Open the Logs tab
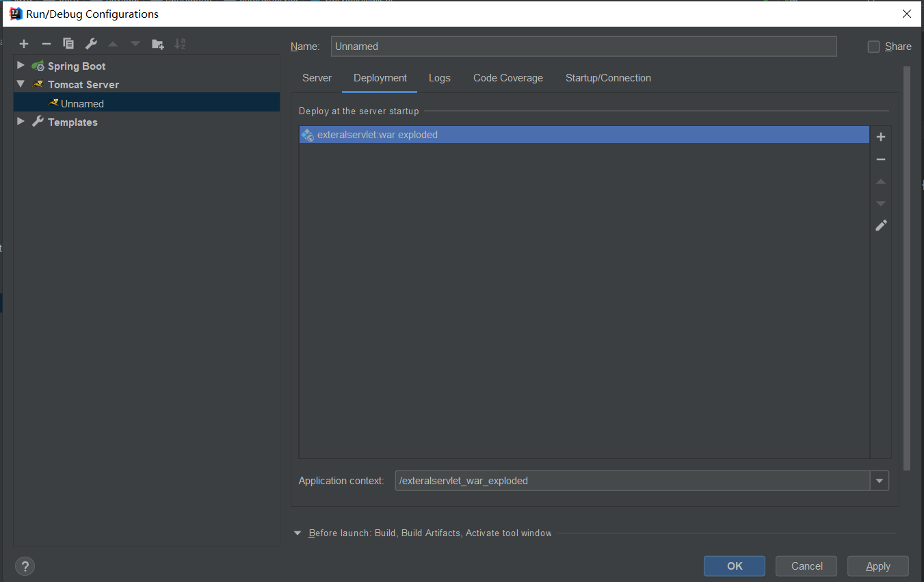This screenshot has width=924, height=582. click(x=440, y=78)
